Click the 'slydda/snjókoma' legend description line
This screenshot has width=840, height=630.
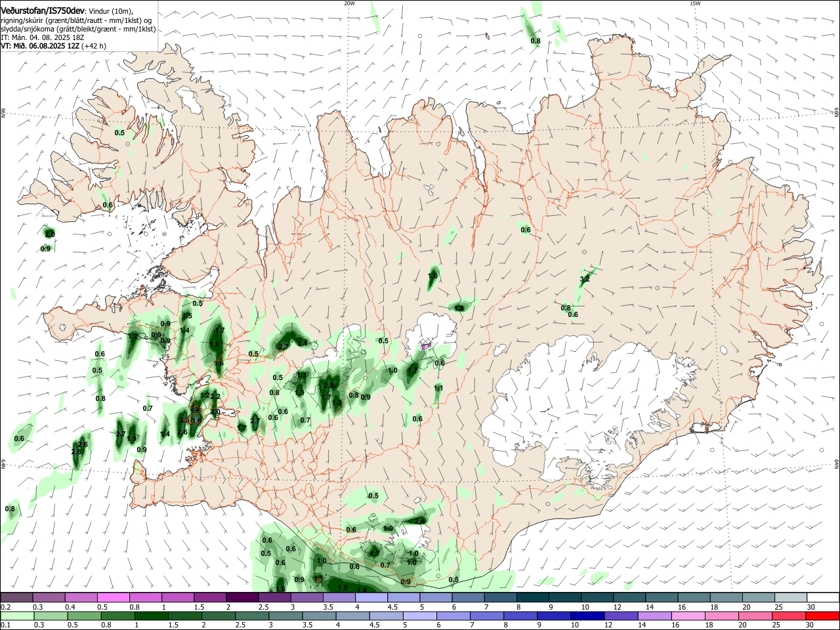click(x=78, y=29)
